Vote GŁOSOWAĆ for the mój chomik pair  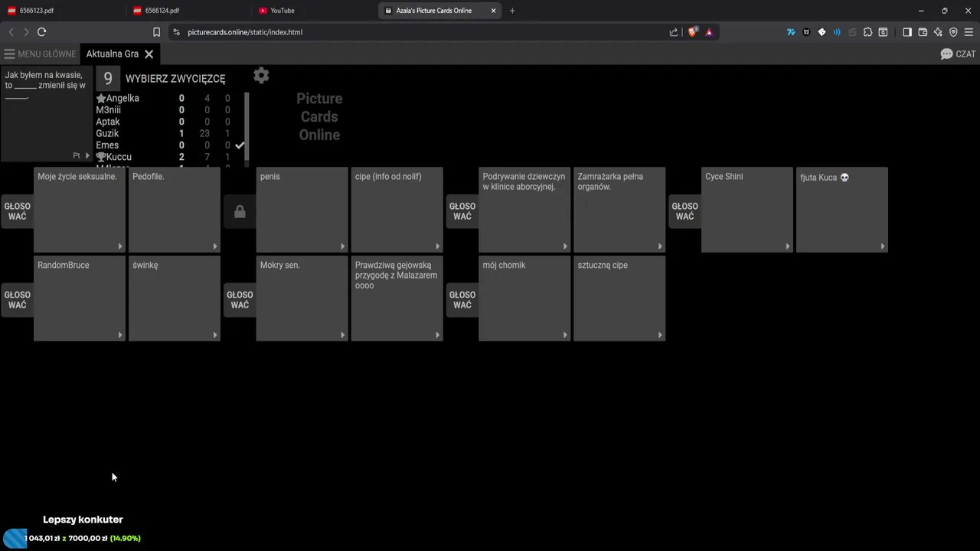(x=462, y=301)
